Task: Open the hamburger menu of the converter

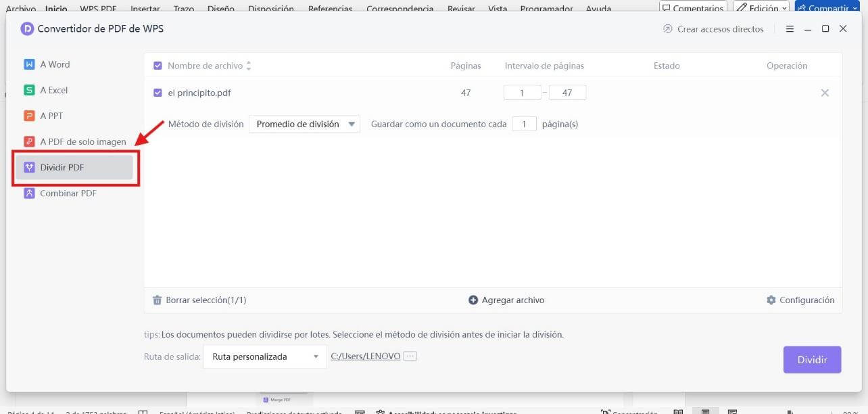Action: (790, 28)
